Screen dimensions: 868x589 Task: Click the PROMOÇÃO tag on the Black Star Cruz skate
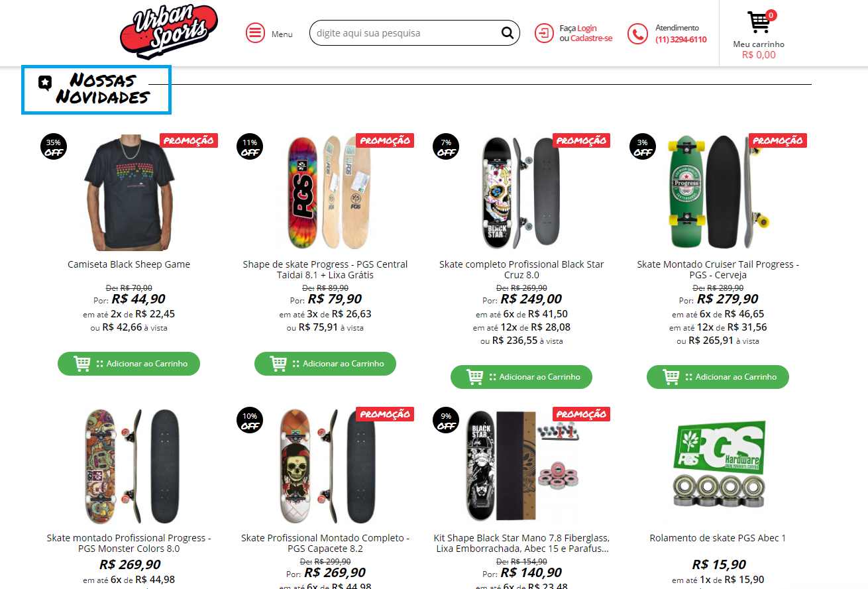point(581,140)
